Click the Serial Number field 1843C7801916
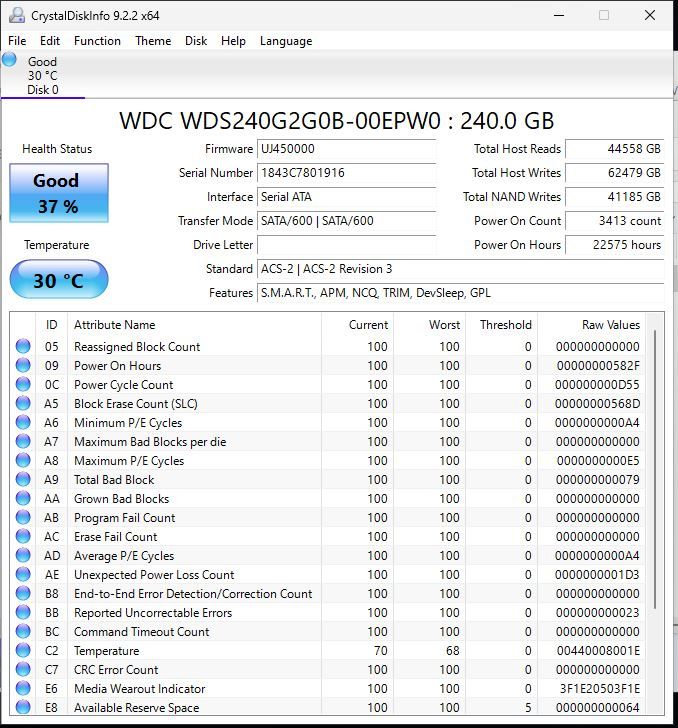This screenshot has width=678, height=728. (346, 173)
